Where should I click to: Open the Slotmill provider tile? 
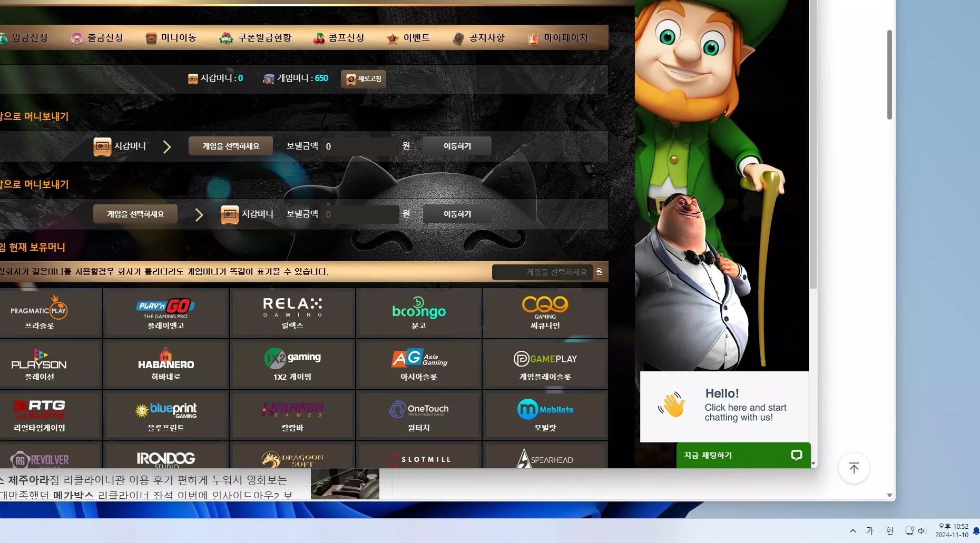click(419, 456)
